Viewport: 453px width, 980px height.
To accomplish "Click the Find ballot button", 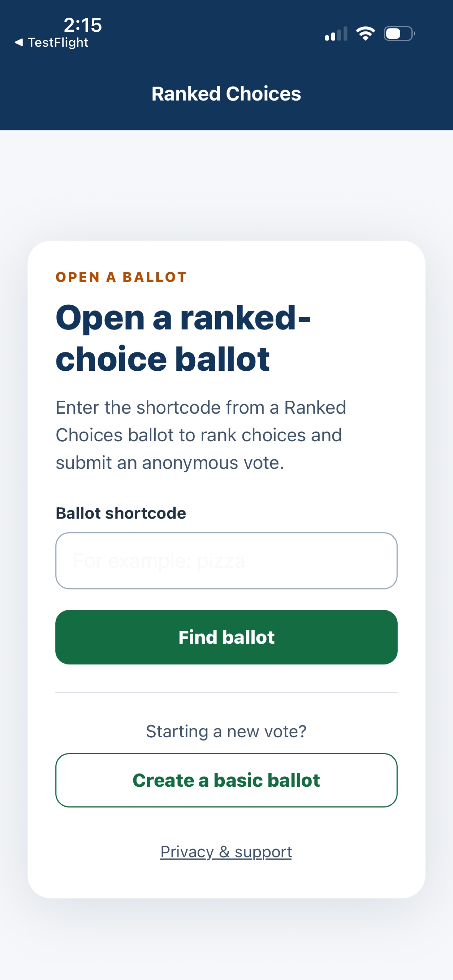I will click(226, 637).
